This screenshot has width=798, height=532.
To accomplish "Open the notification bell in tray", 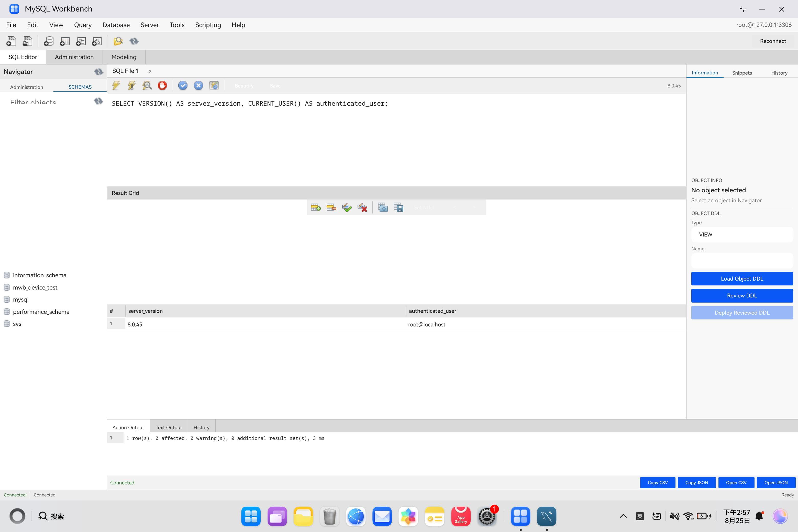I will tap(759, 516).
